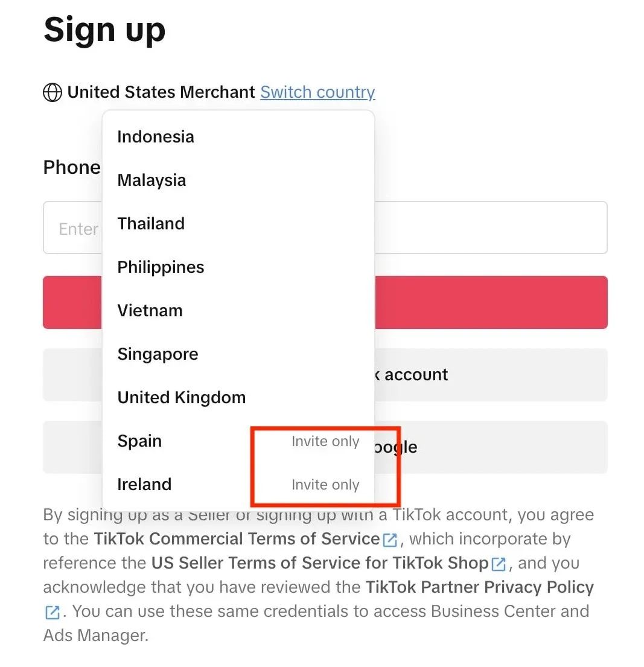Click the globe icon beside United States Merchant

point(53,92)
